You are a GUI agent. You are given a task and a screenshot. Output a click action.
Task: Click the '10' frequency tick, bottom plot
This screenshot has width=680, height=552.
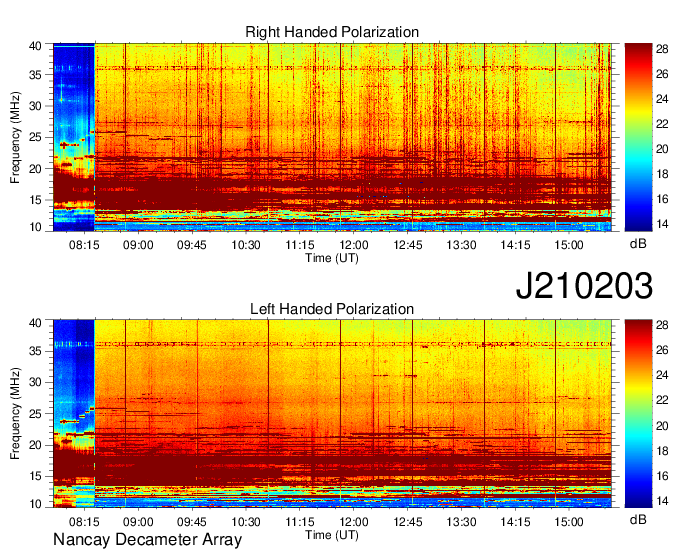pyautogui.click(x=36, y=504)
